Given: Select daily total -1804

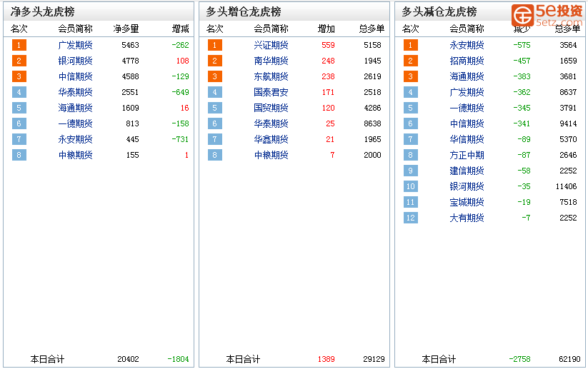Looking at the screenshot, I should pyautogui.click(x=178, y=359).
